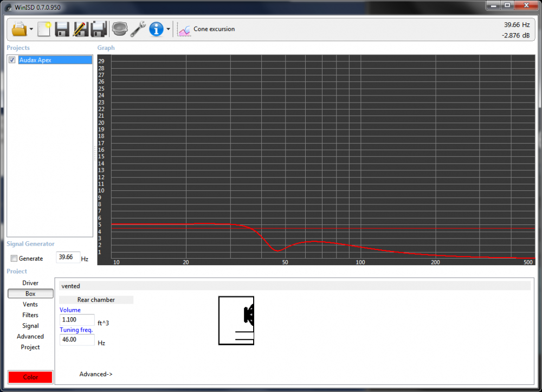This screenshot has height=392, width=542.
Task: Create a new project via blank-page icon
Action: pos(44,29)
